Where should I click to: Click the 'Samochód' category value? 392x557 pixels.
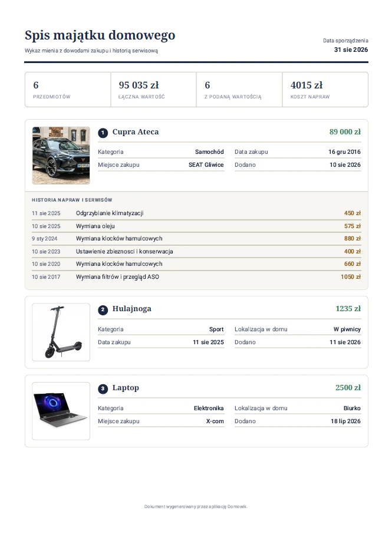pos(209,151)
